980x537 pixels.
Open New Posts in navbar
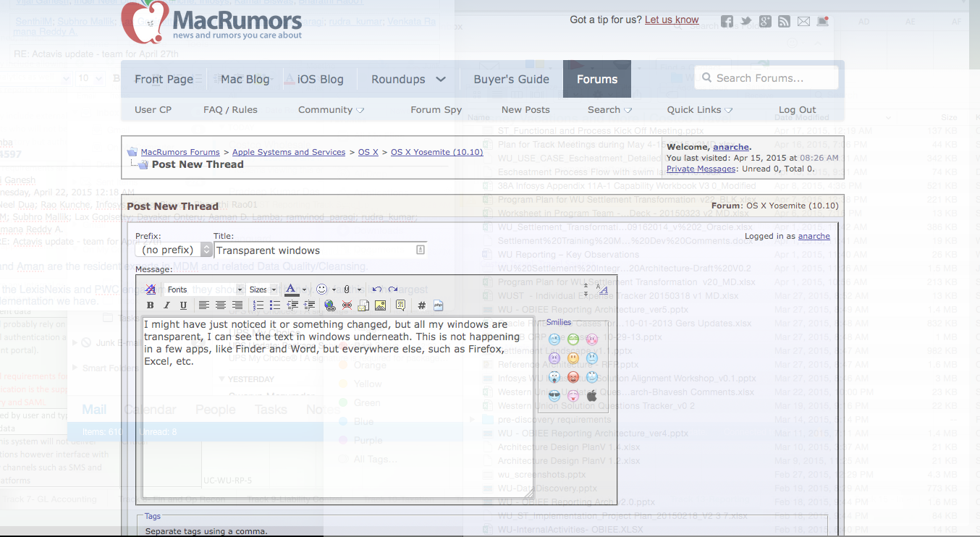[525, 110]
